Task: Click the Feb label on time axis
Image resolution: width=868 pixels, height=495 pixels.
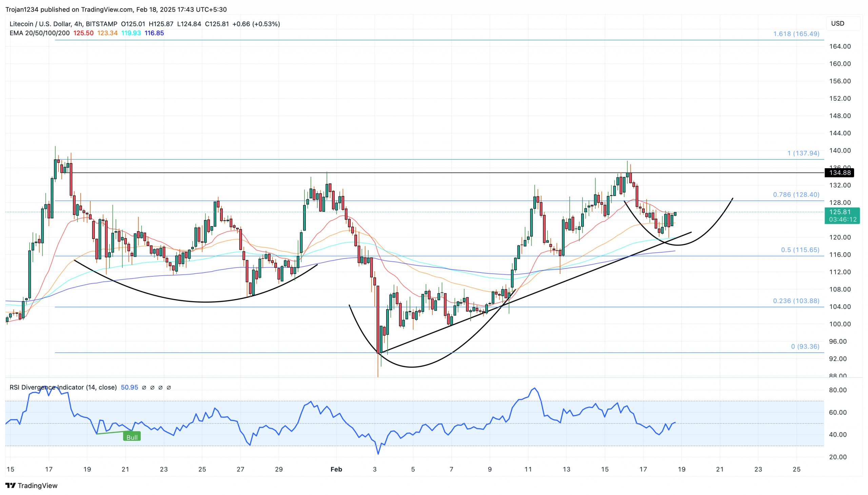Action: click(336, 469)
